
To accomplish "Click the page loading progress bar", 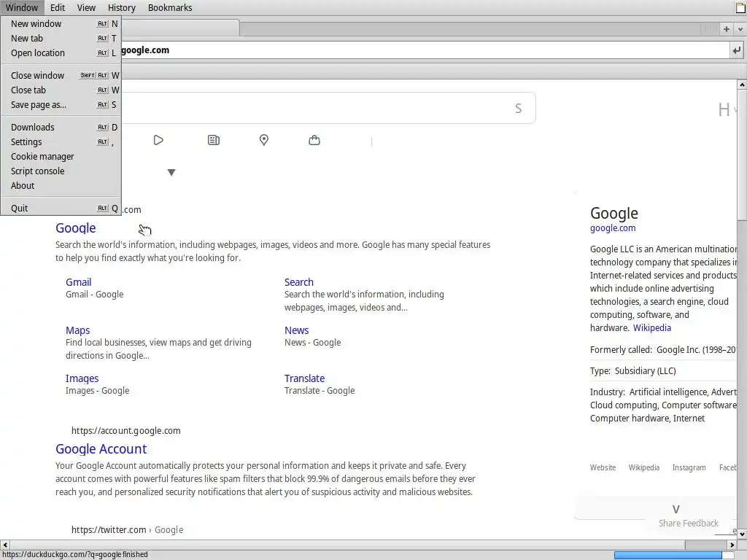I will tap(673, 555).
